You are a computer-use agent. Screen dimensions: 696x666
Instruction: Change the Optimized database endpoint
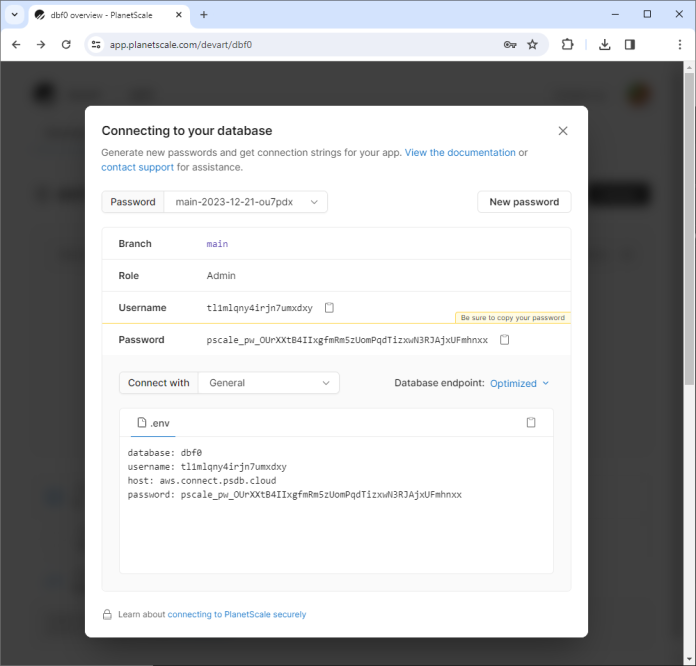519,383
